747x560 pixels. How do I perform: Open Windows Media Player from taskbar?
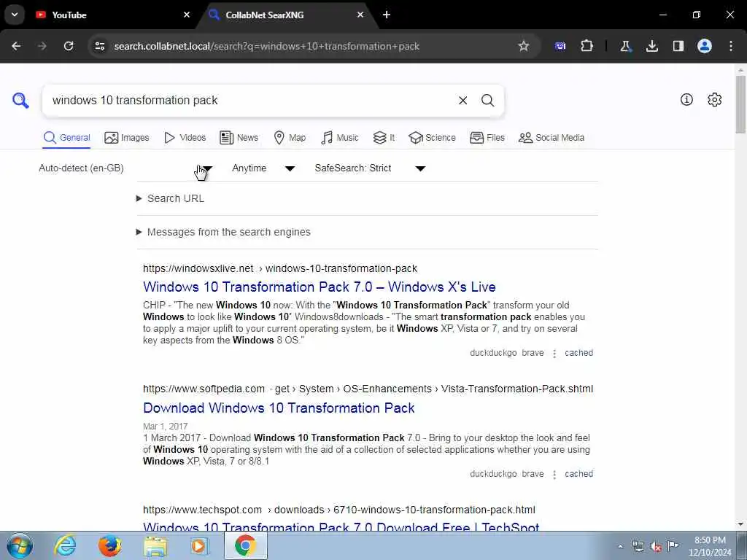tap(200, 545)
